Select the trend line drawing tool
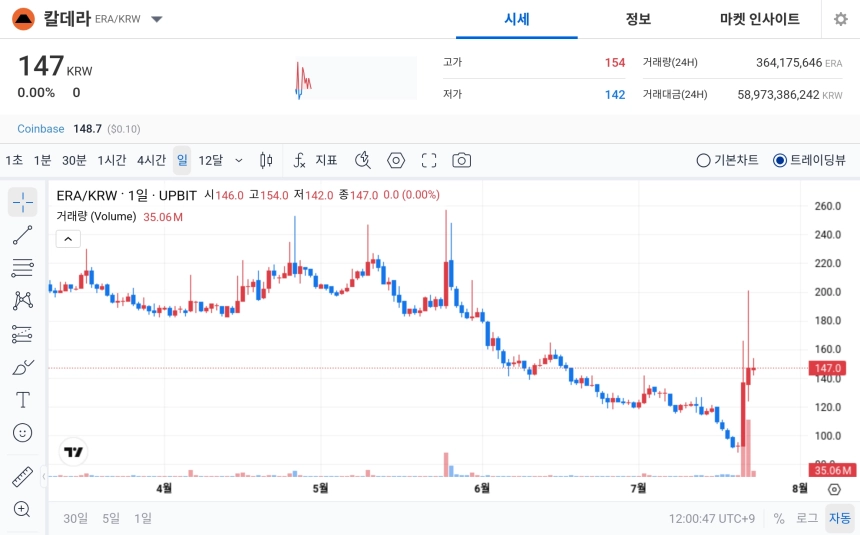The height and width of the screenshot is (535, 860). click(x=22, y=235)
